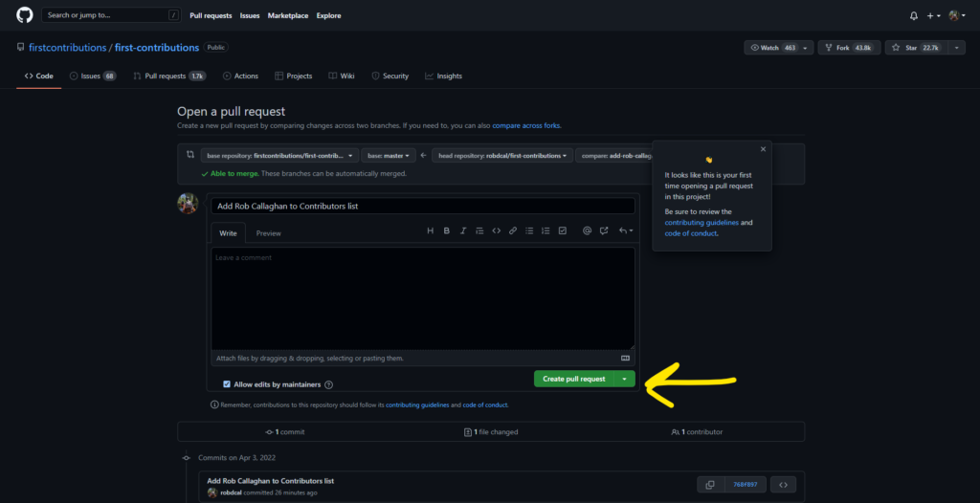The width and height of the screenshot is (980, 503).
Task: Open the 768f897 commit link
Action: tap(745, 484)
